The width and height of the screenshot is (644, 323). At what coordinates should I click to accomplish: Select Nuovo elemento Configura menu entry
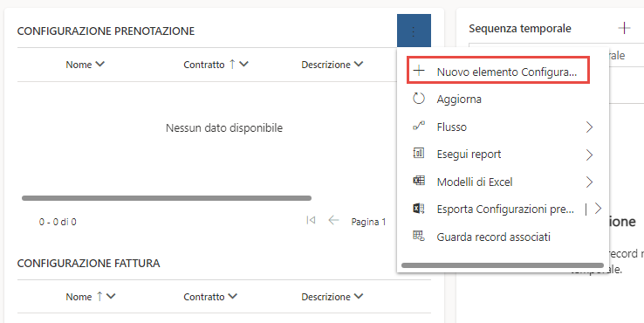tap(498, 71)
